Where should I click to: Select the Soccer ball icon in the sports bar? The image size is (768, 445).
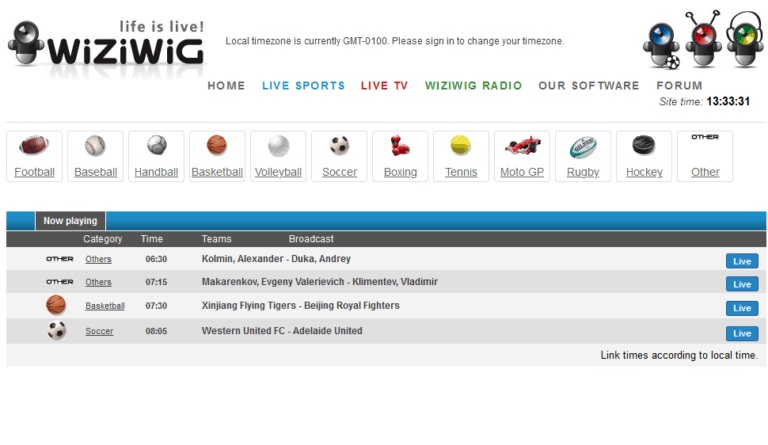click(339, 145)
